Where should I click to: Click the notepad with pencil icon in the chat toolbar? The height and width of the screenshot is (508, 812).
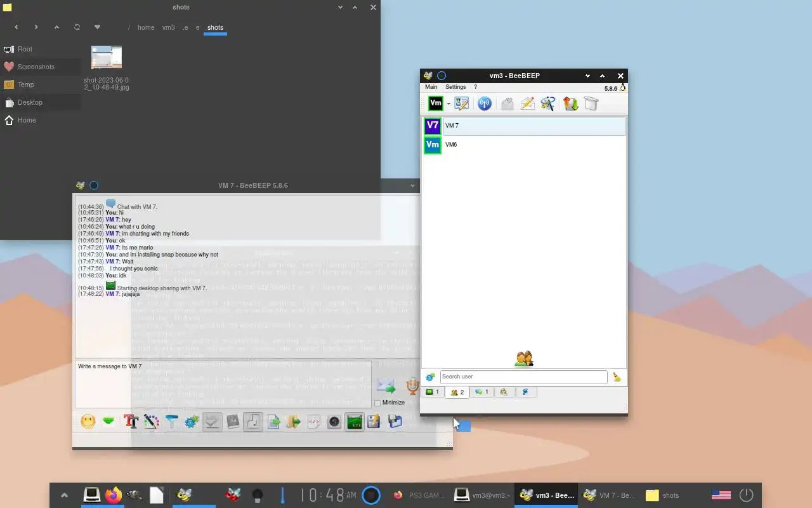pyautogui.click(x=374, y=422)
